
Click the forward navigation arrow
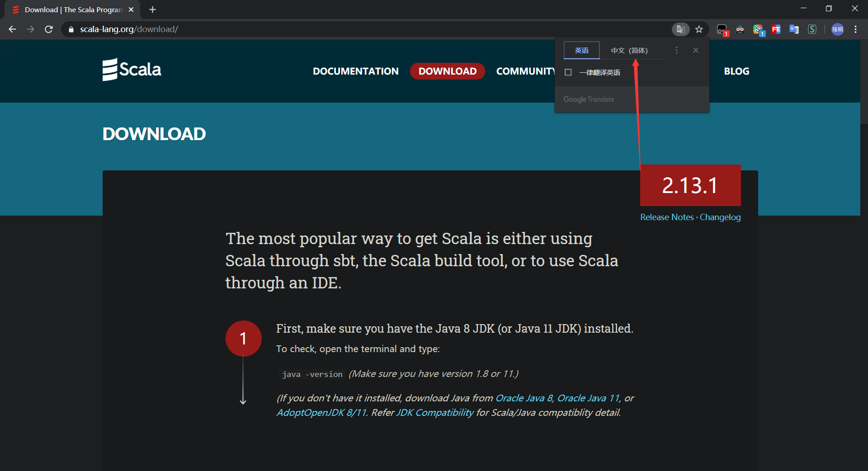tap(30, 29)
